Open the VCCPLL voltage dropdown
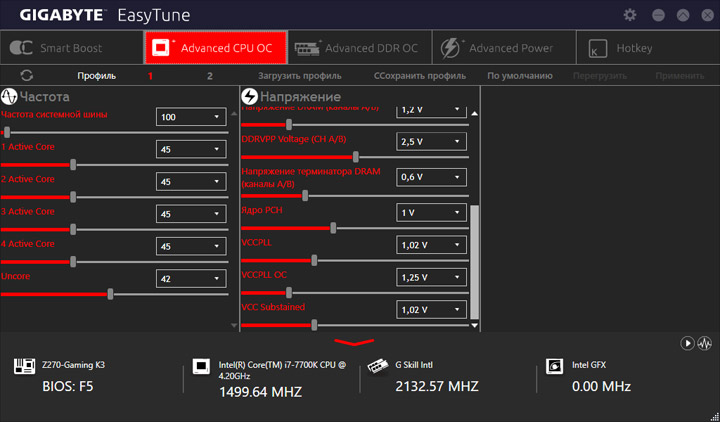The height and width of the screenshot is (422, 720). [x=431, y=245]
